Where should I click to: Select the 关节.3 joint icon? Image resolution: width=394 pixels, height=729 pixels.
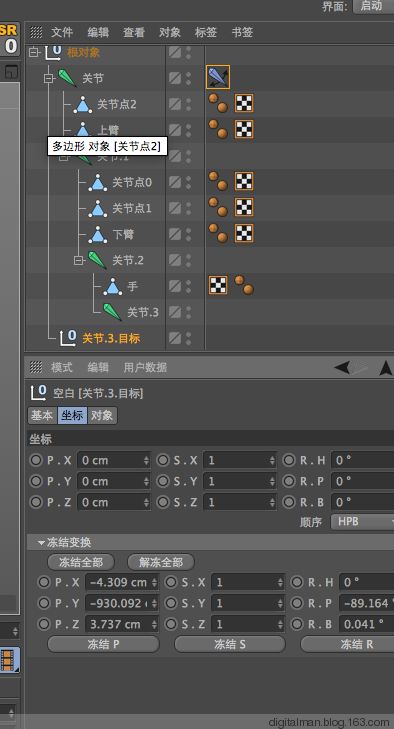point(112,312)
